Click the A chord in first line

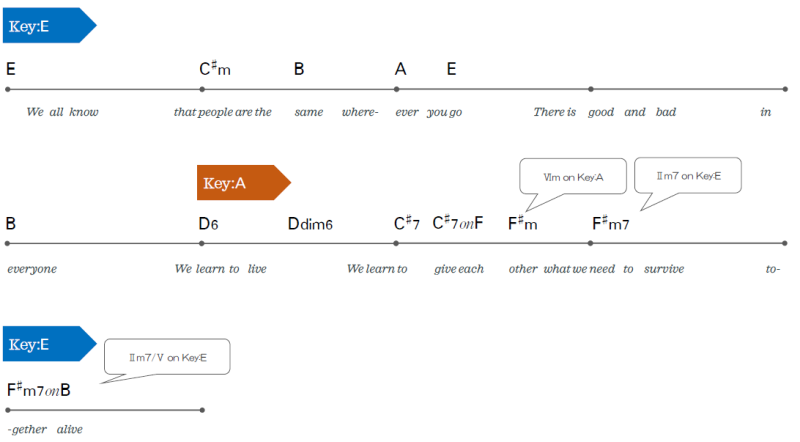(401, 69)
